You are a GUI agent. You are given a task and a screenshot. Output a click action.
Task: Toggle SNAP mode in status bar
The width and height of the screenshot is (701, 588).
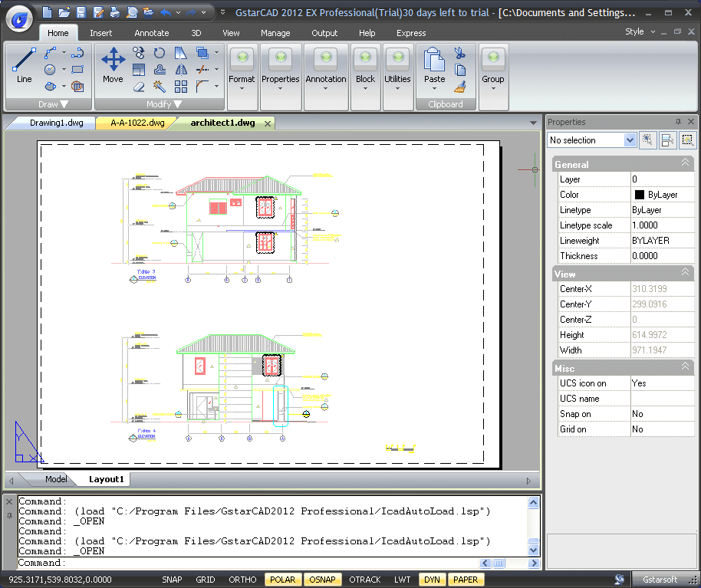click(172, 580)
